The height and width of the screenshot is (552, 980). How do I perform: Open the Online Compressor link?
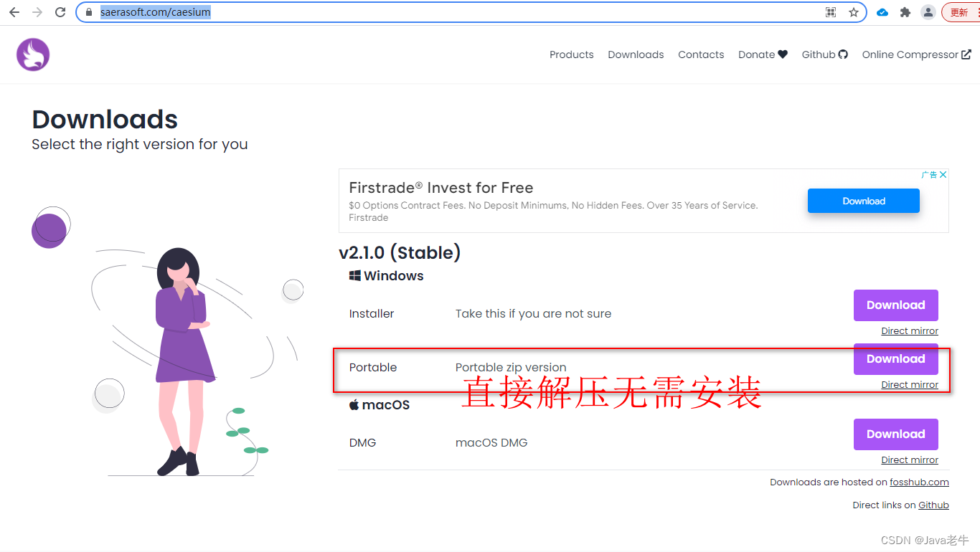[916, 54]
